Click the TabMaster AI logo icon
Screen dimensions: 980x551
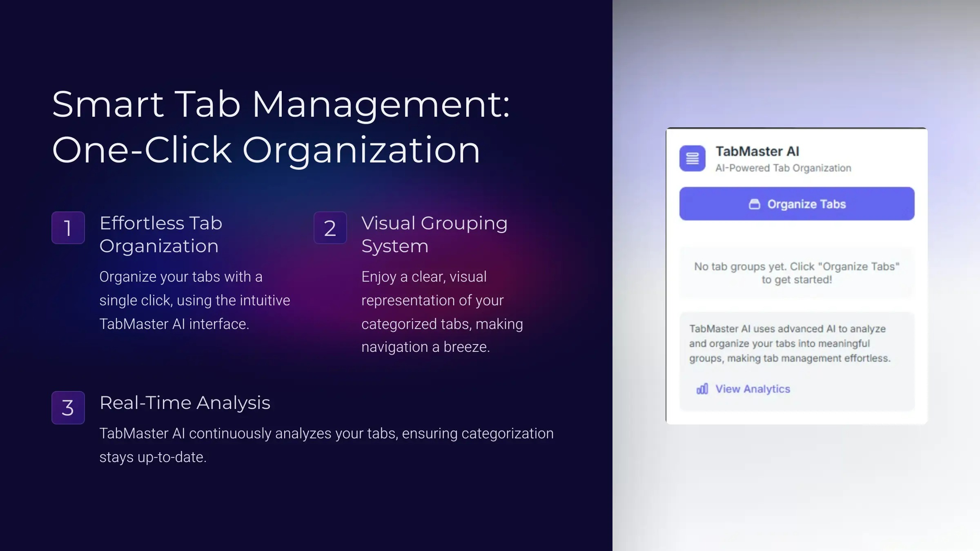(692, 158)
